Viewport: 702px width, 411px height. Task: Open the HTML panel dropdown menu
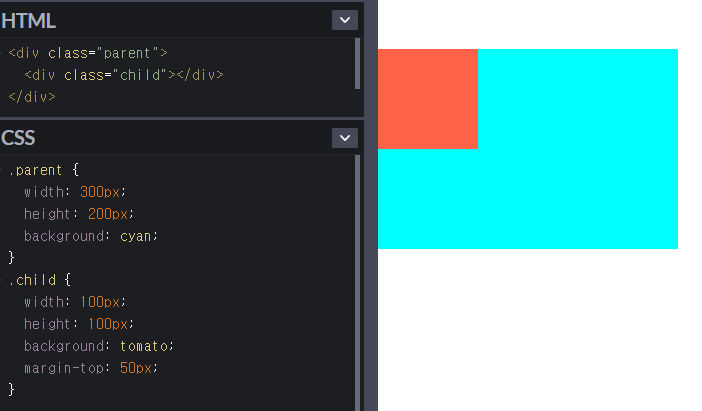pyautogui.click(x=345, y=20)
